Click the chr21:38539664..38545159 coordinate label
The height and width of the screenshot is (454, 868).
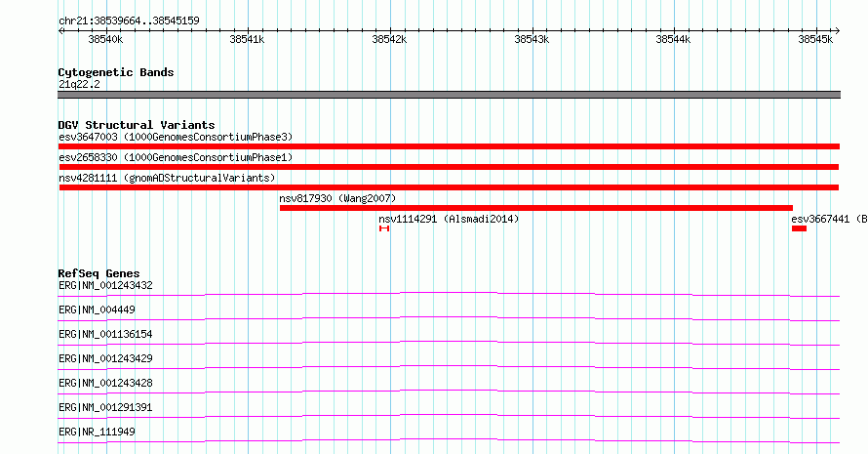tap(129, 21)
